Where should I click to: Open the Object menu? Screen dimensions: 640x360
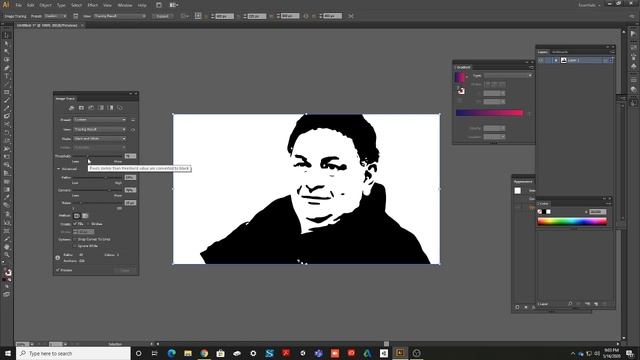pyautogui.click(x=45, y=5)
